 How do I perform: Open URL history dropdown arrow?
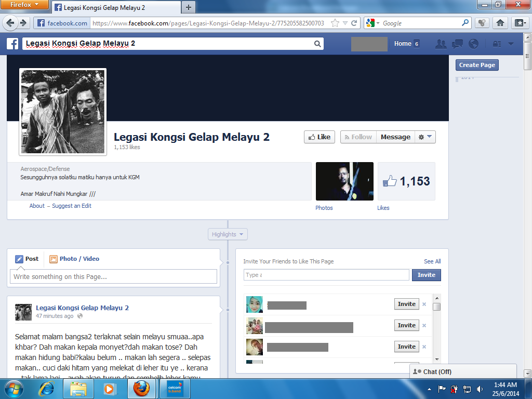(345, 23)
